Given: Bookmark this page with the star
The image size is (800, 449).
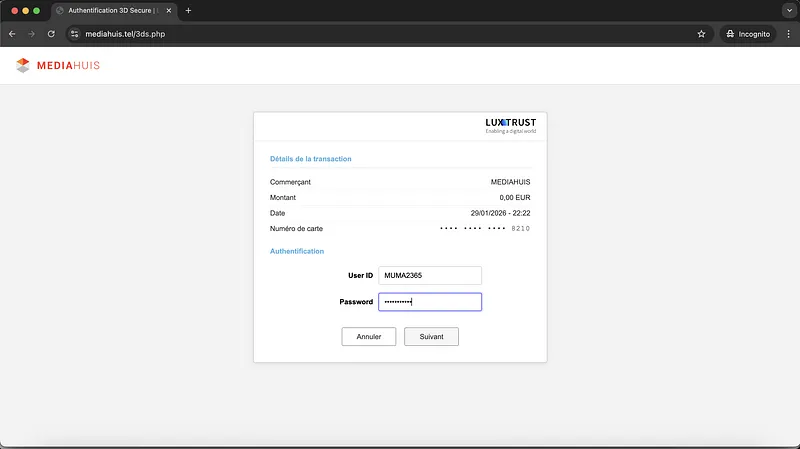Looking at the screenshot, I should click(x=701, y=34).
